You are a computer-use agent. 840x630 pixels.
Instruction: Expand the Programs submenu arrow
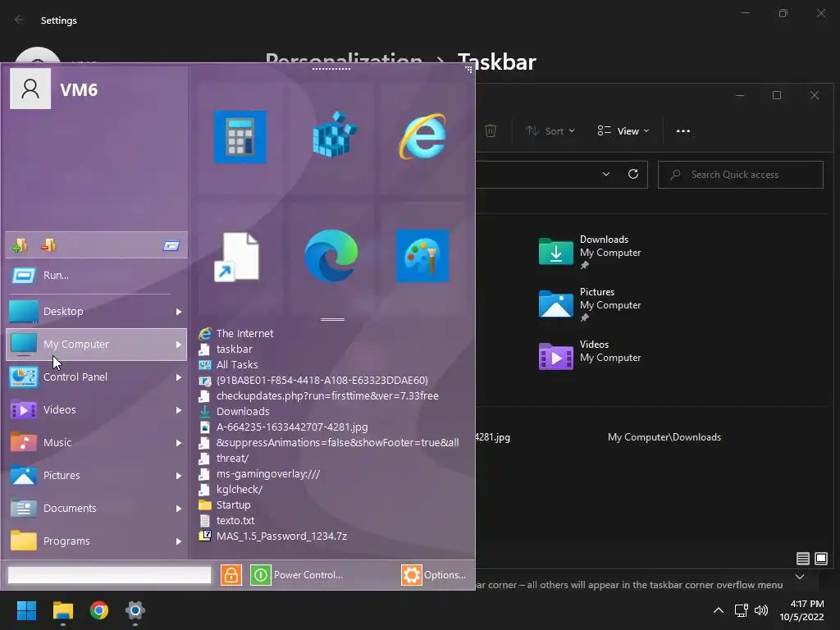(178, 541)
